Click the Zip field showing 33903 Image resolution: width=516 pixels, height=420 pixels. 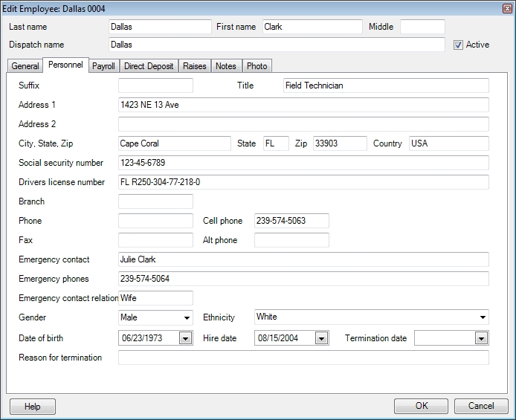[340, 143]
